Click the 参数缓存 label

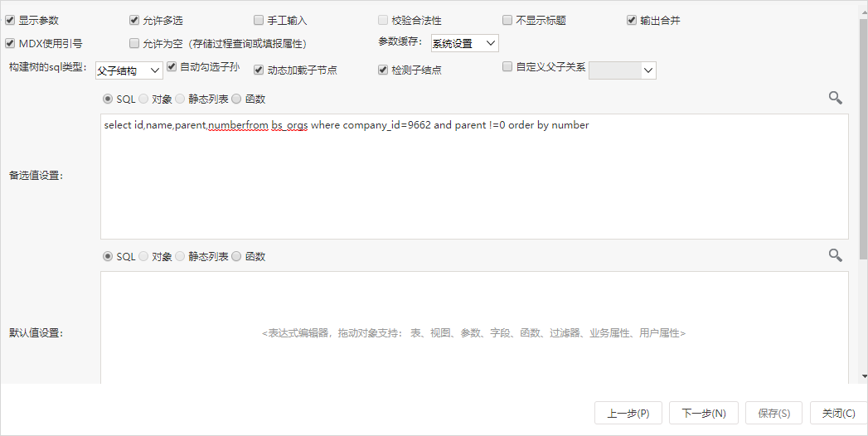coord(400,41)
